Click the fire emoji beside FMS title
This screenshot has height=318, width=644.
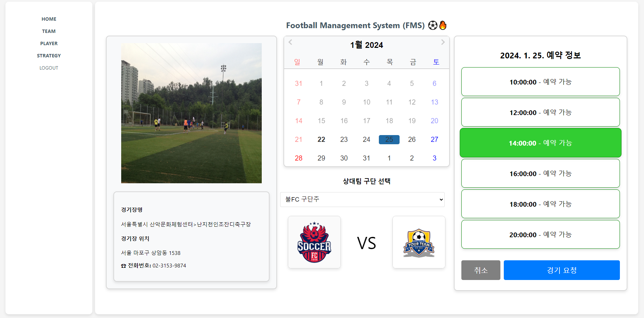pyautogui.click(x=443, y=25)
